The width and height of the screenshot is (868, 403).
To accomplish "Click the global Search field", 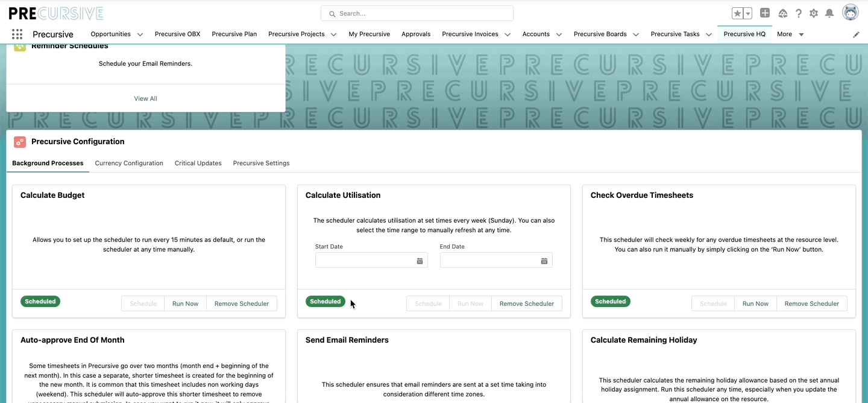I will tap(417, 13).
